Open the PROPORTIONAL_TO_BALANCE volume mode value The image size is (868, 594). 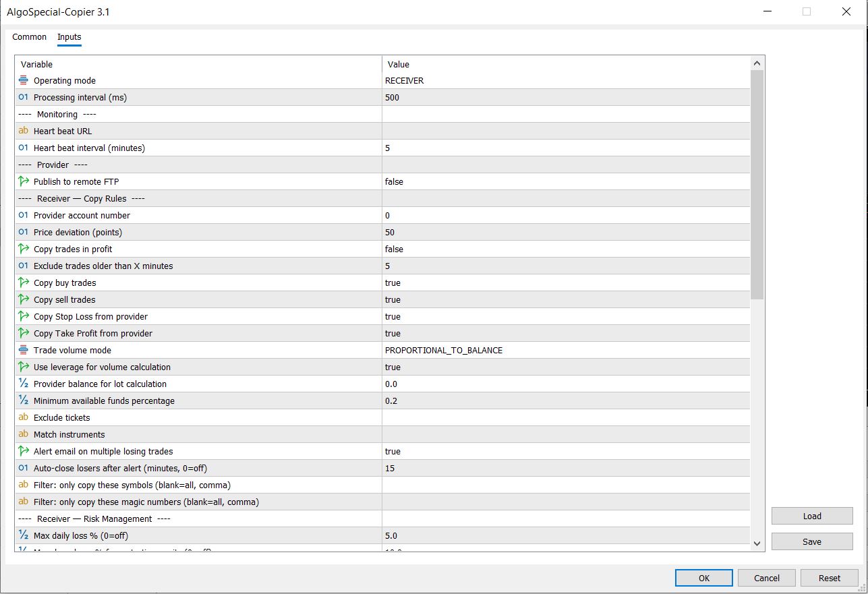click(x=566, y=350)
